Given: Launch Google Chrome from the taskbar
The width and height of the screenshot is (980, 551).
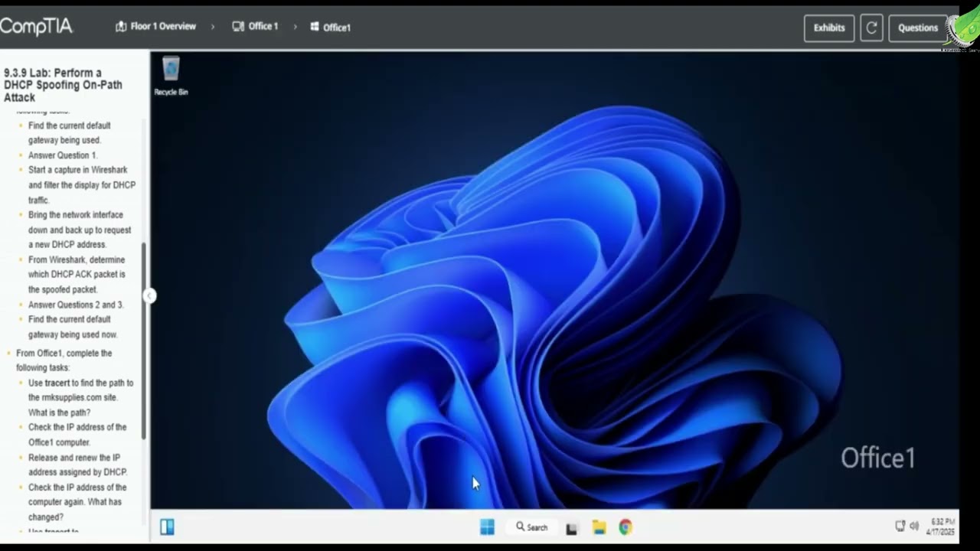Looking at the screenshot, I should (x=626, y=527).
